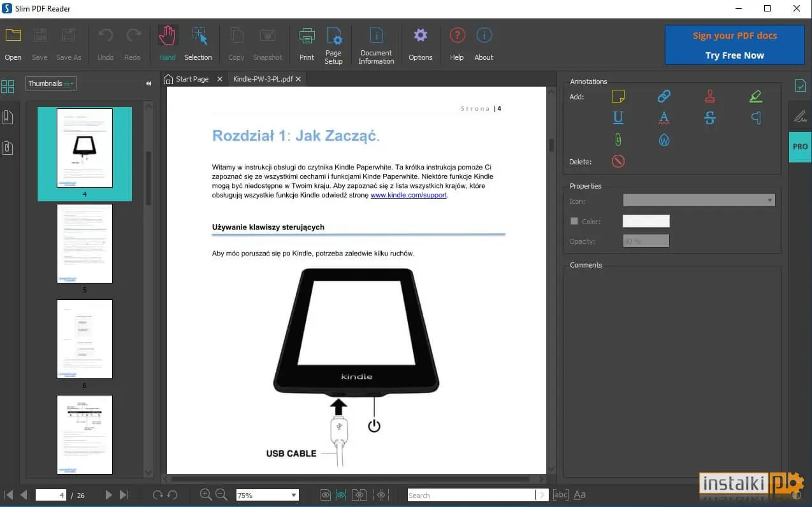812x507 pixels.
Task: Click the Sign your PDF docs banner
Action: 734,45
